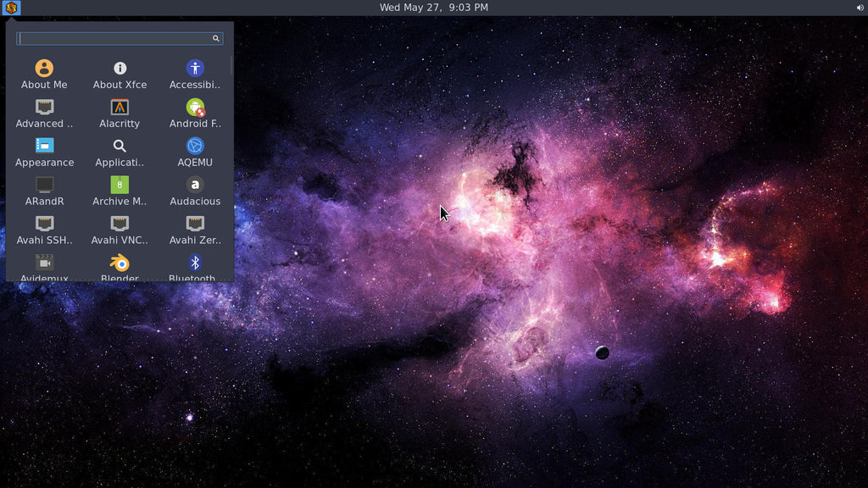
Task: View the About Xfce information
Action: [x=120, y=72]
